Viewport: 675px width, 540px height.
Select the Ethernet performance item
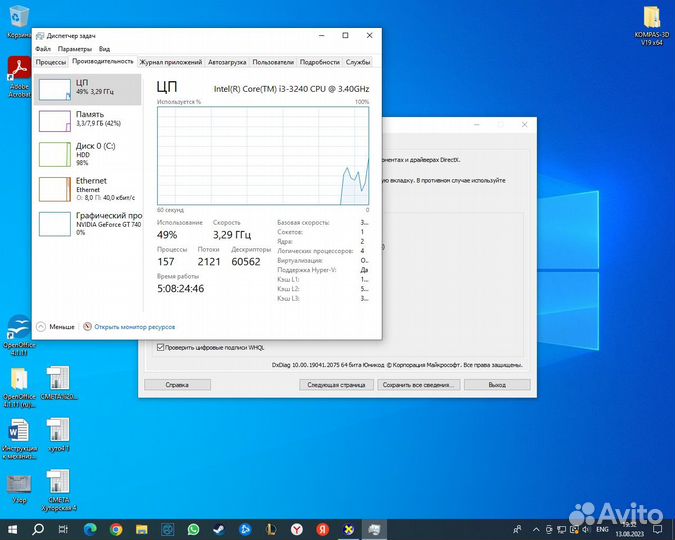click(87, 189)
